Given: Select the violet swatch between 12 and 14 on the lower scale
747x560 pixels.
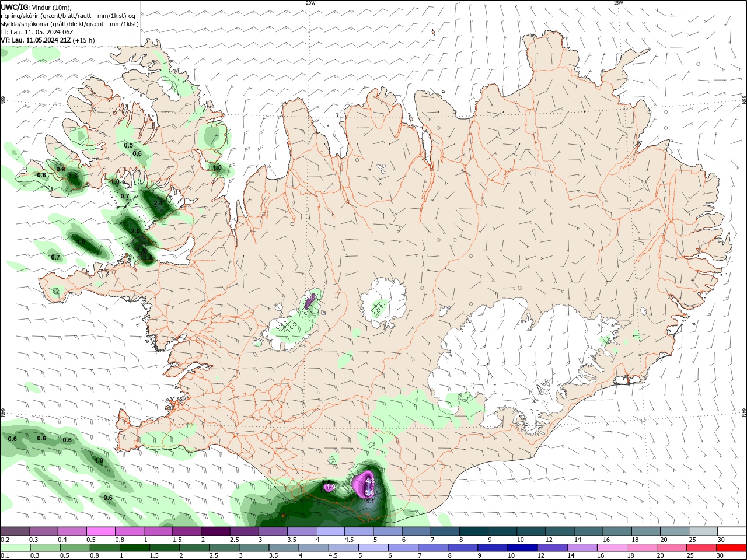Looking at the screenshot, I should click(x=552, y=548).
